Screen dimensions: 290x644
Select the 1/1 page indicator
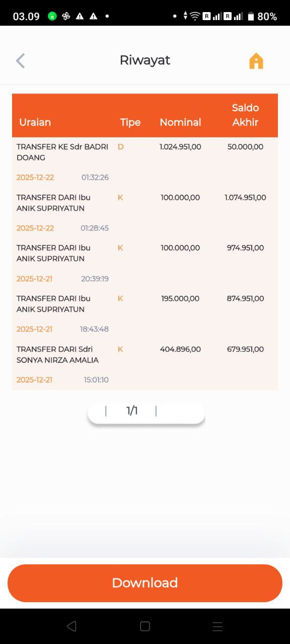pos(132,411)
